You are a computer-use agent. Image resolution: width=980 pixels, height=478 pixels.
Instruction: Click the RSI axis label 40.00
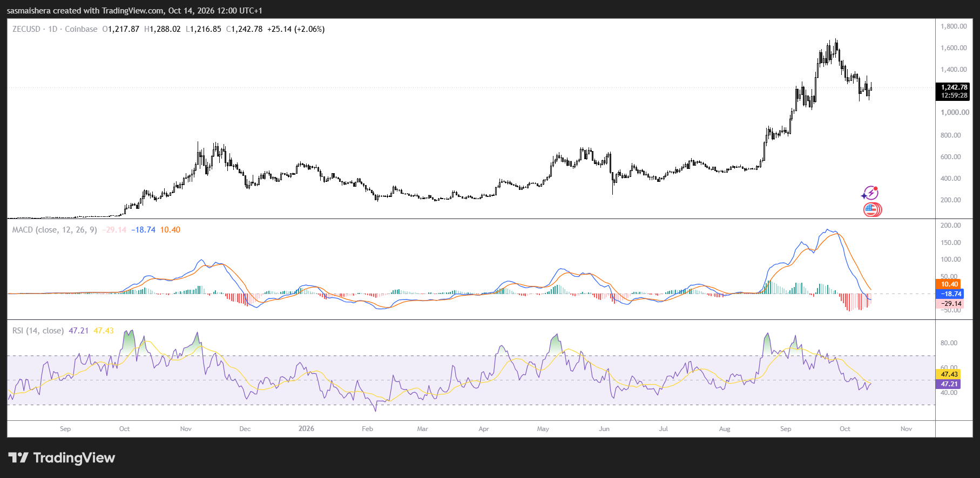coord(949,393)
